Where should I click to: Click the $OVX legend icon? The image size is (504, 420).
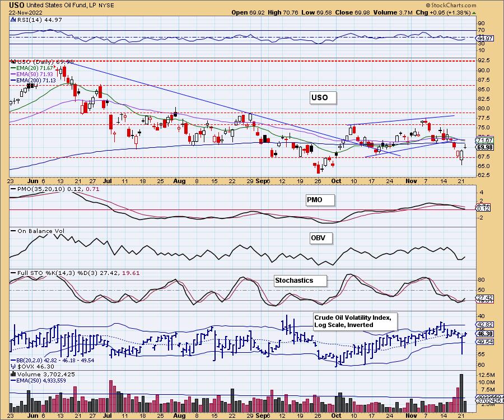pyautogui.click(x=13, y=366)
